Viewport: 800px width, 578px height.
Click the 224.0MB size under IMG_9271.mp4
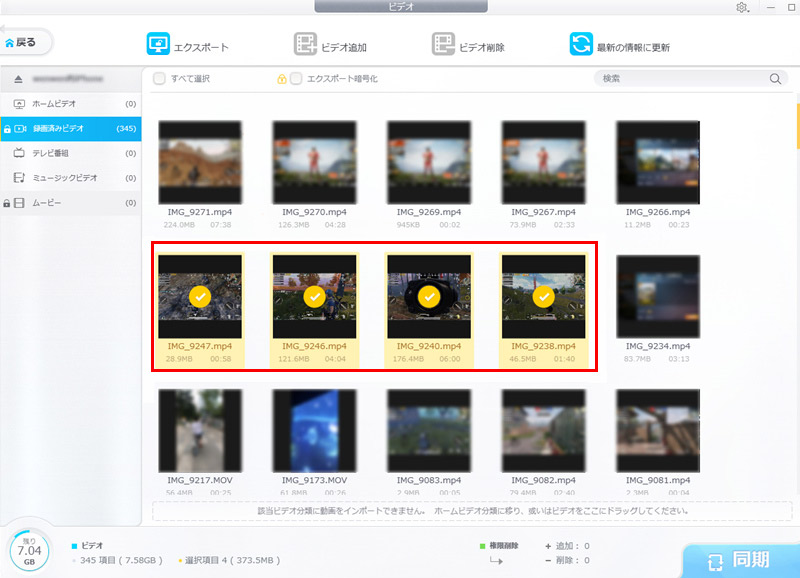click(x=179, y=224)
